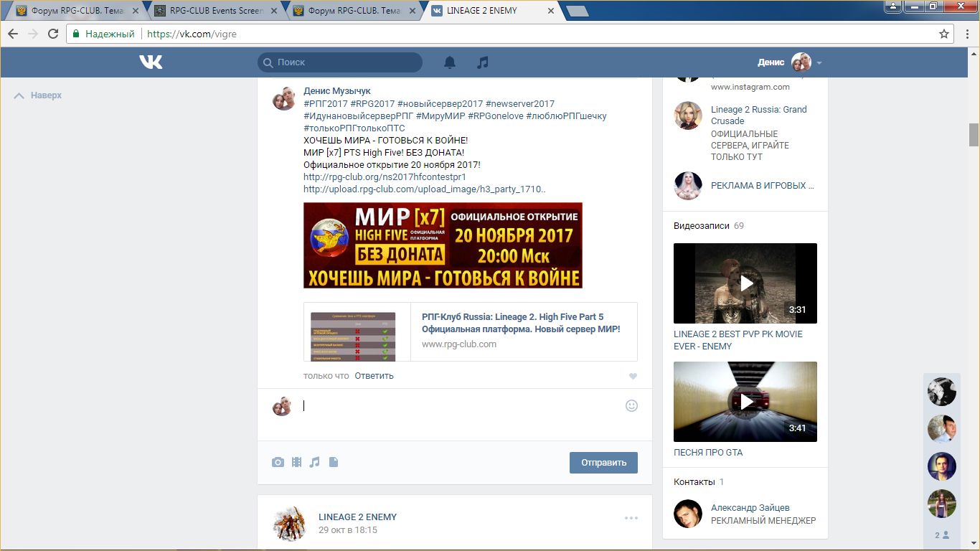Click the browser back arrow
This screenshot has height=551, width=980.
pyautogui.click(x=14, y=34)
